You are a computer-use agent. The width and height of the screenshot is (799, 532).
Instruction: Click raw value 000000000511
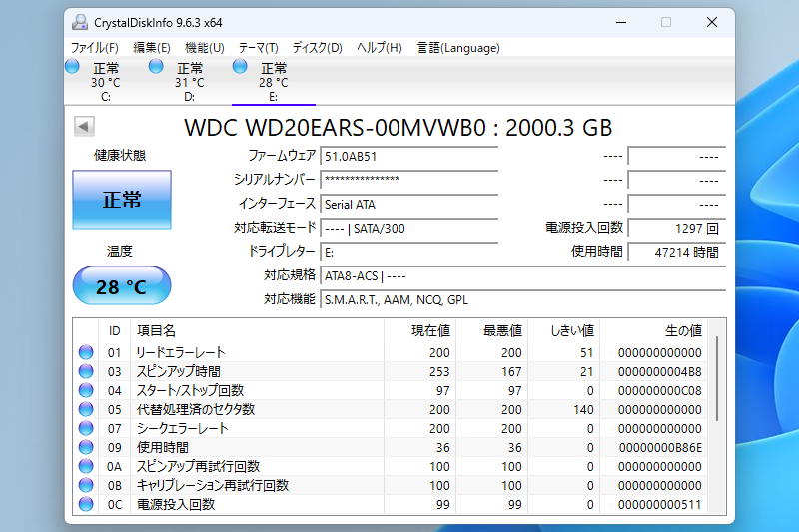[x=660, y=504]
